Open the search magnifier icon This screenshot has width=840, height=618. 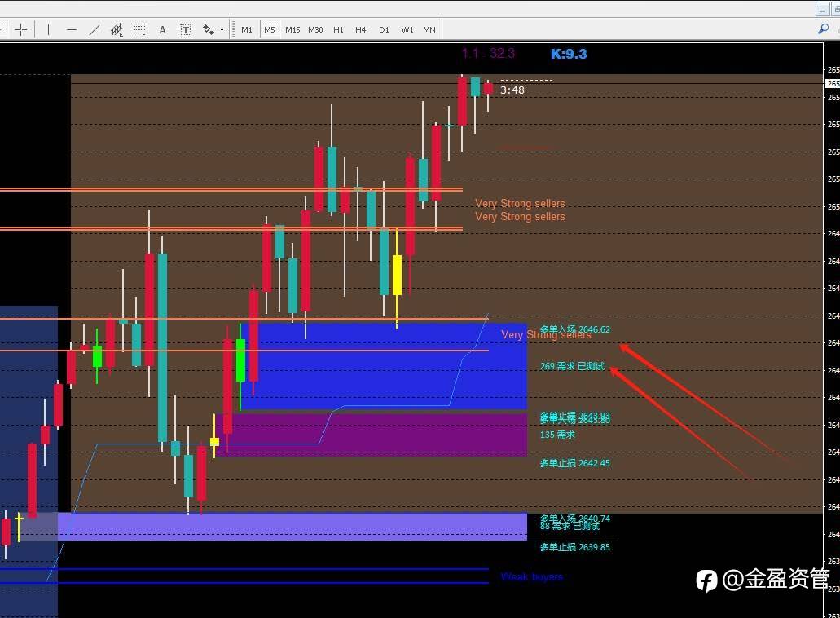coord(824,29)
